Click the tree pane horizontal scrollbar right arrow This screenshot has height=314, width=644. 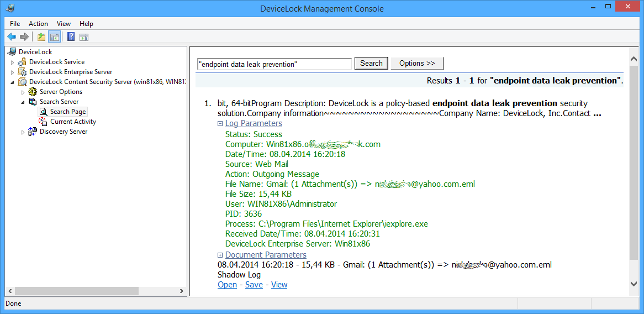182,291
